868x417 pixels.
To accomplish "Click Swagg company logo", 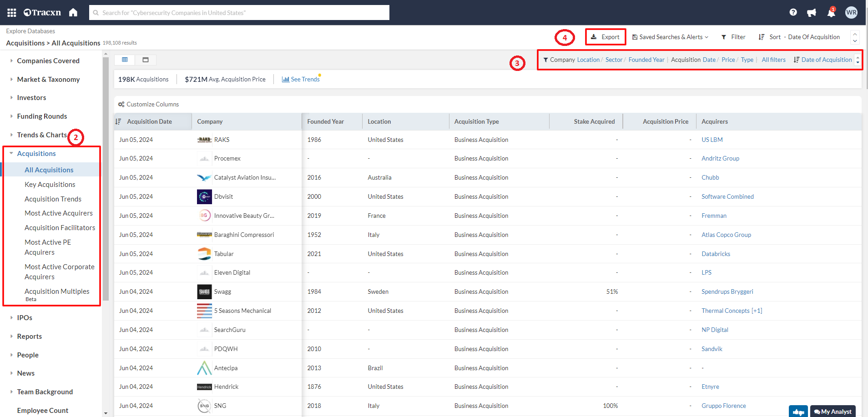I will 204,291.
